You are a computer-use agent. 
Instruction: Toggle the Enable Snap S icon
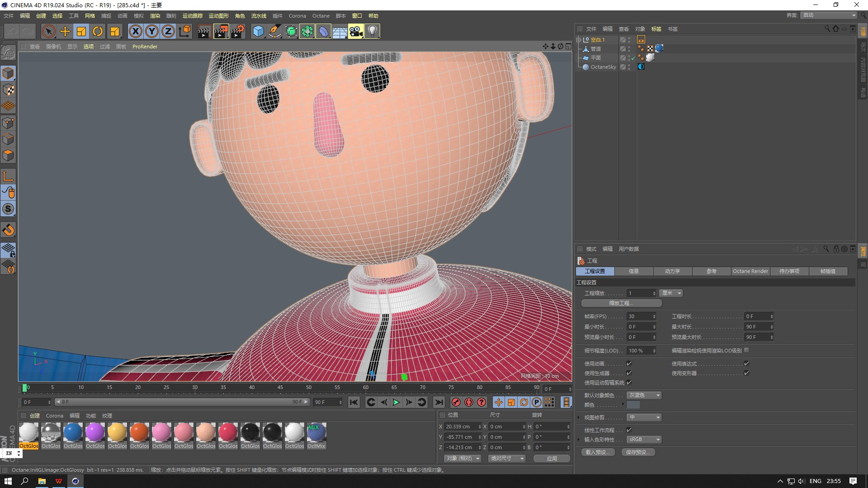[x=8, y=209]
